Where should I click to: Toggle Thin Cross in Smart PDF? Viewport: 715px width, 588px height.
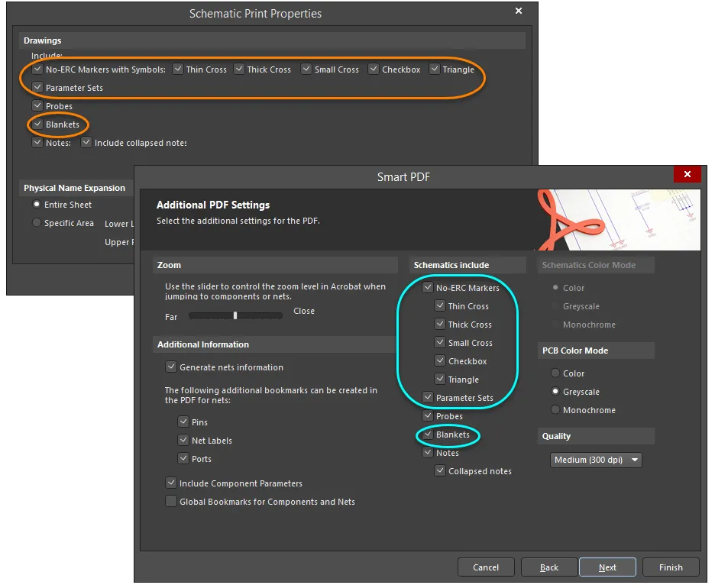[440, 306]
